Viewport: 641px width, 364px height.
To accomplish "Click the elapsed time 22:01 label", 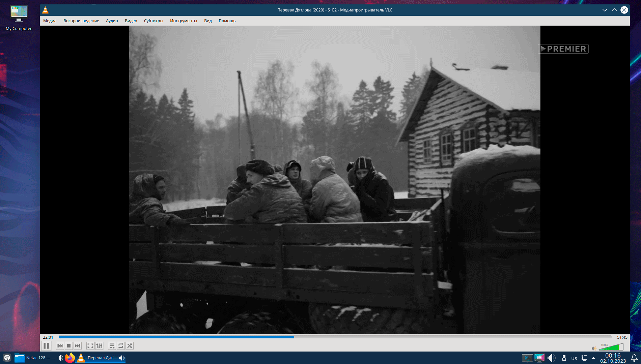I will click(x=48, y=337).
